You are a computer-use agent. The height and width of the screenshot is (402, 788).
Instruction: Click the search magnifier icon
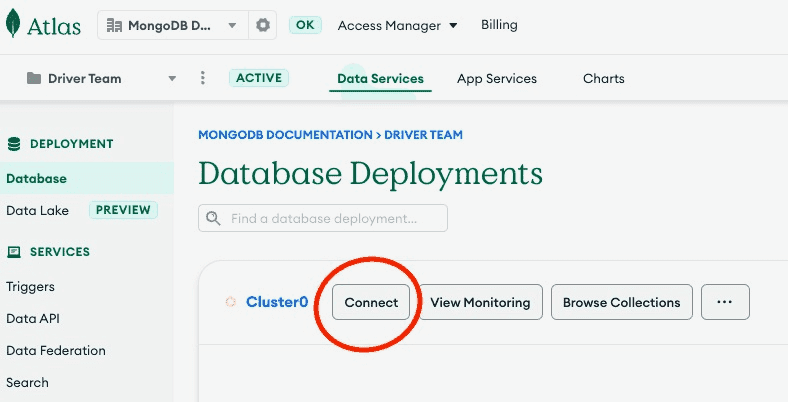pos(213,218)
